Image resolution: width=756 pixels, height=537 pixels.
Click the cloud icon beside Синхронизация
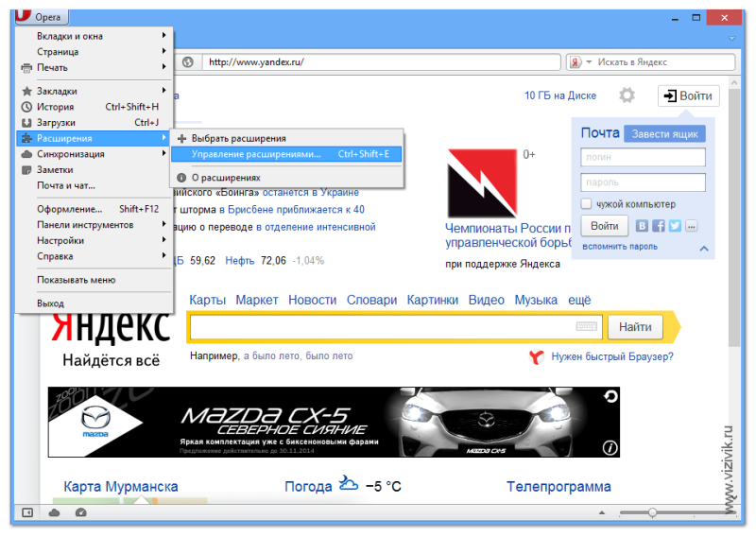[26, 154]
